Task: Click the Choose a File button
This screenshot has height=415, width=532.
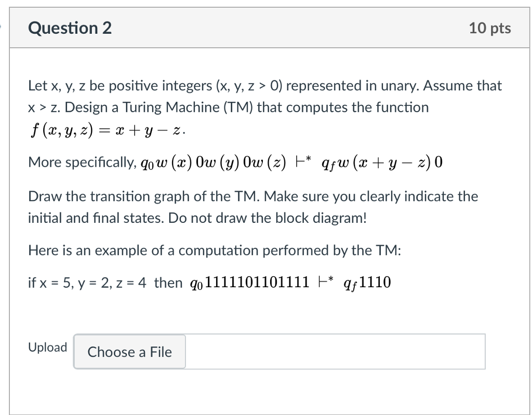Action: click(x=129, y=352)
